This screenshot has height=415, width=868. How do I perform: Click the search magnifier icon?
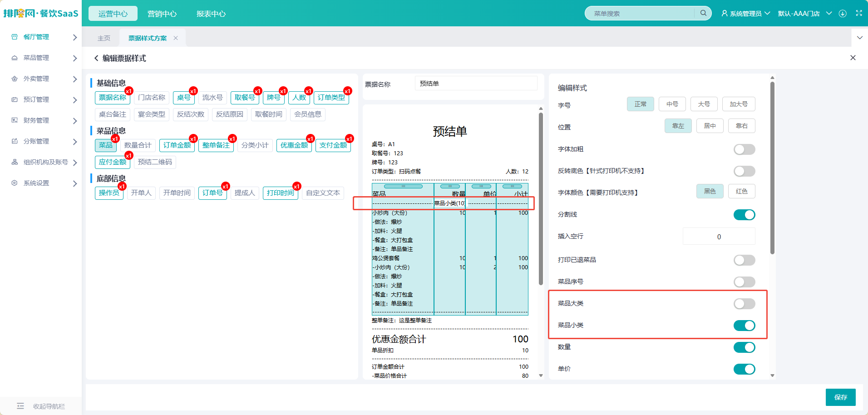(x=703, y=13)
